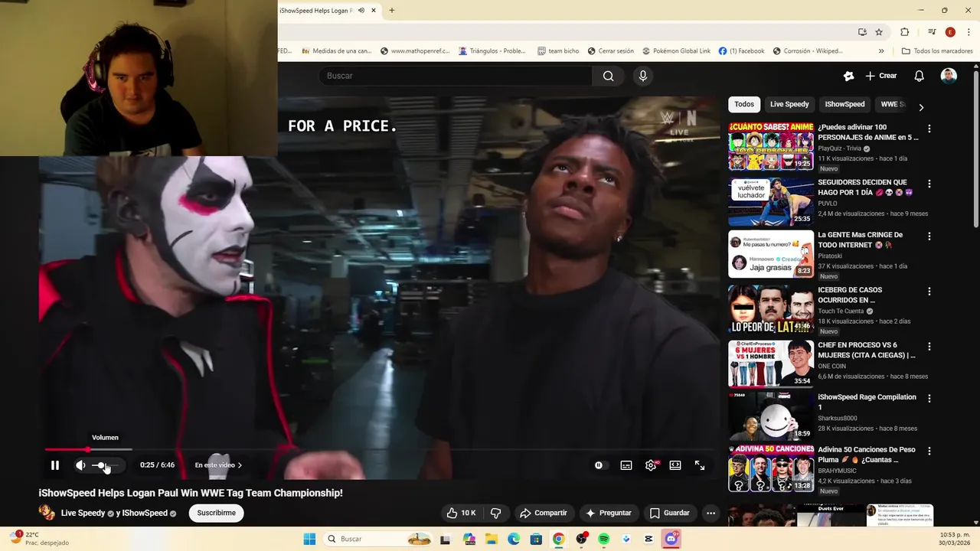Image resolution: width=980 pixels, height=551 pixels.
Task: Click the Preguntar button
Action: point(609,513)
